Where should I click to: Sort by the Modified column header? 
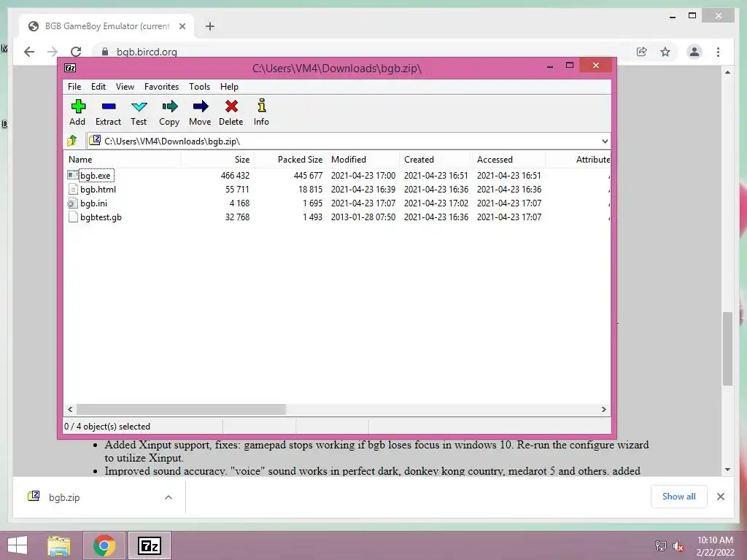click(x=363, y=160)
